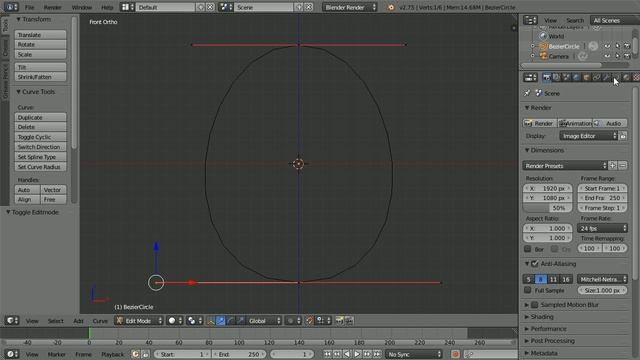Click the automatic keyframe record button
Viewport: 640px width, 360px height.
tap(456, 354)
